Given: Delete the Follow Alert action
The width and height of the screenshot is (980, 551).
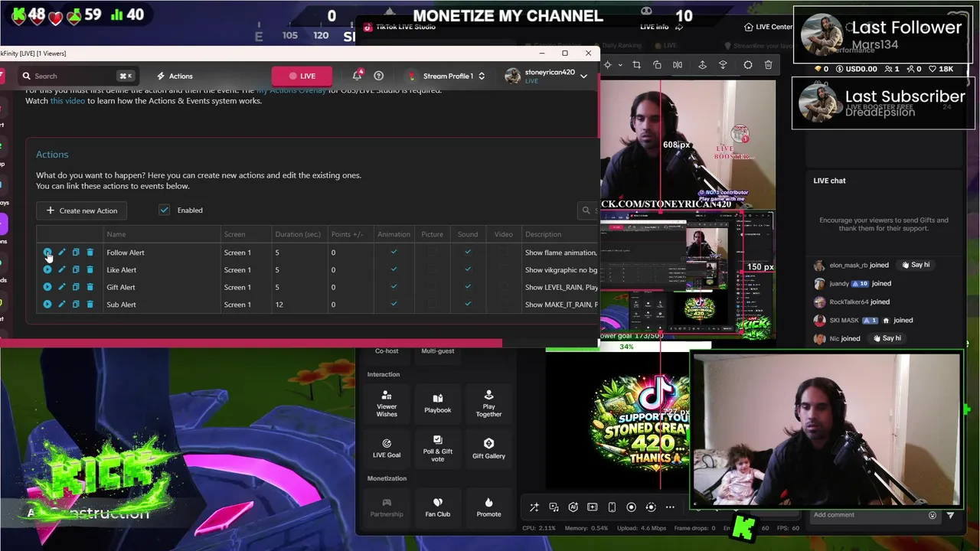Looking at the screenshot, I should 90,253.
